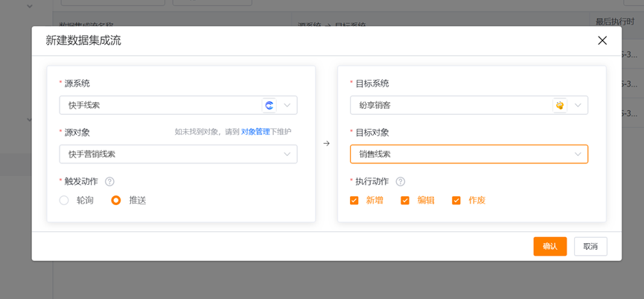Uncheck the 作废 action checkbox

pyautogui.click(x=456, y=201)
